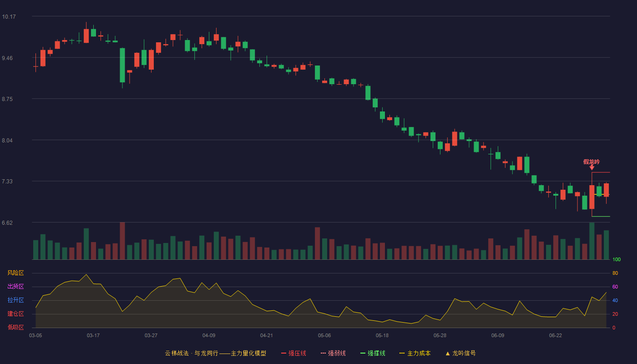Click the 低吸区 zone label
The width and height of the screenshot is (637, 364).
(15, 327)
